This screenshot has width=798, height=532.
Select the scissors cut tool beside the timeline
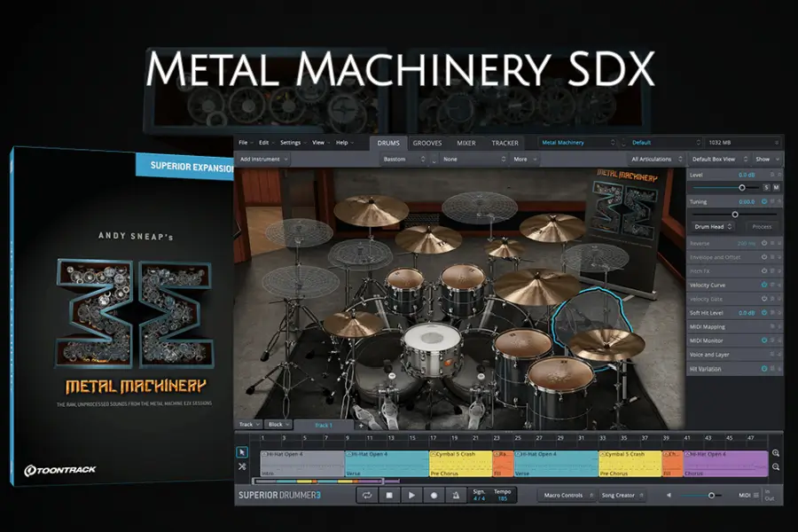(x=242, y=465)
